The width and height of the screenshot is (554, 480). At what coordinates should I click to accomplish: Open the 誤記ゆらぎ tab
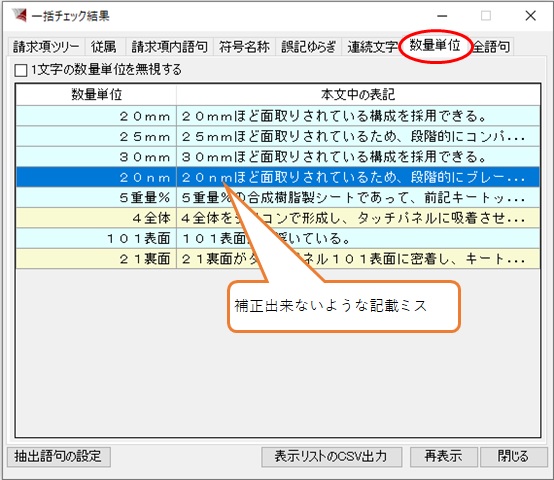coord(308,47)
